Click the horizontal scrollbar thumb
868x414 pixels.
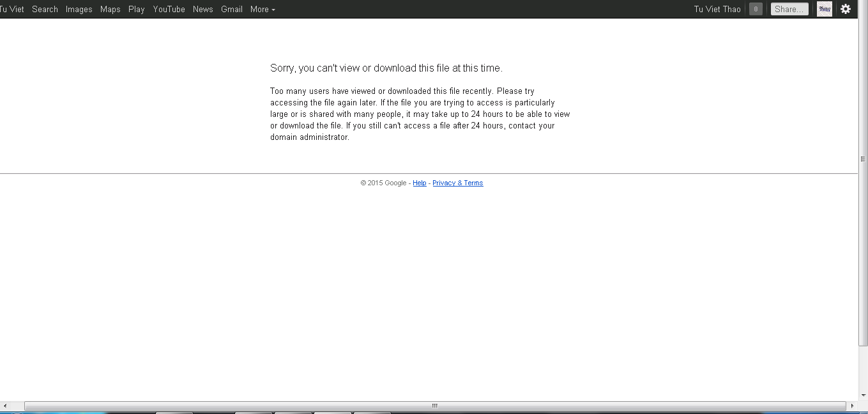(434, 406)
